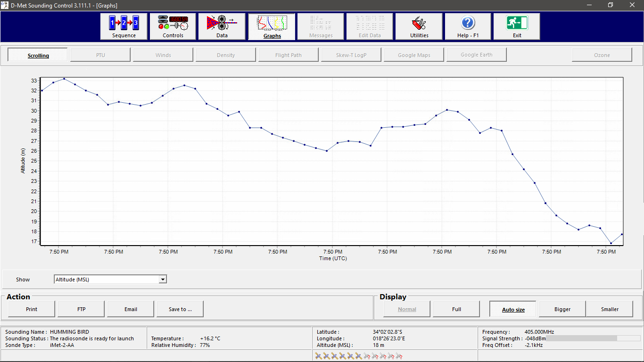Switch to the Scrolling tab
Image resolution: width=644 pixels, height=362 pixels.
[38, 55]
